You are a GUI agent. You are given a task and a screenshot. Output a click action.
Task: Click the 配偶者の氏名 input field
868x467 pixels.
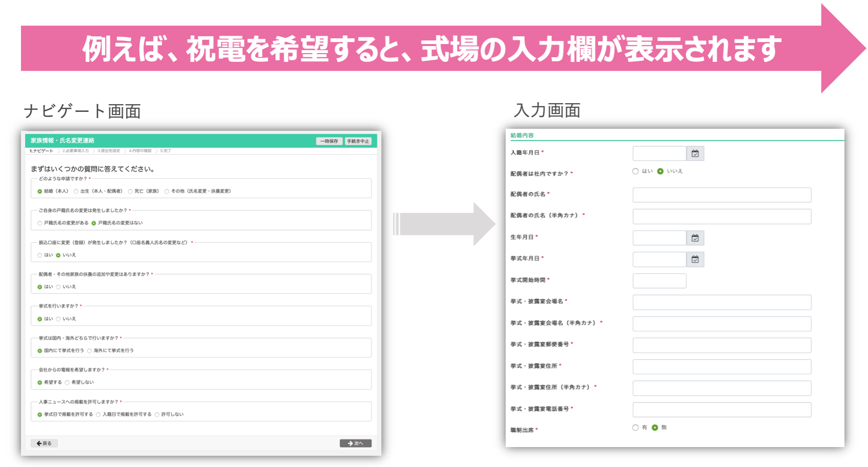pos(721,195)
